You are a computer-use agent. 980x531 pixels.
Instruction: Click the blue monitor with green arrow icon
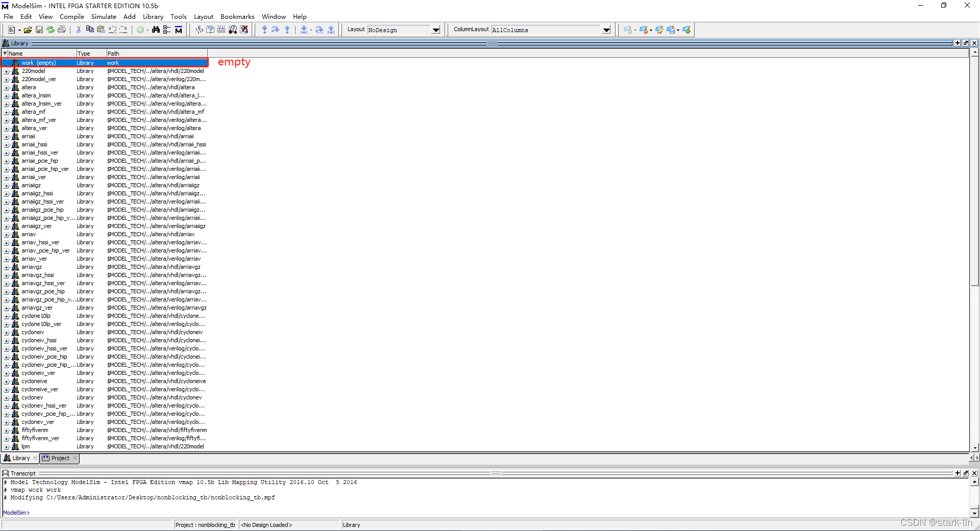pos(687,30)
